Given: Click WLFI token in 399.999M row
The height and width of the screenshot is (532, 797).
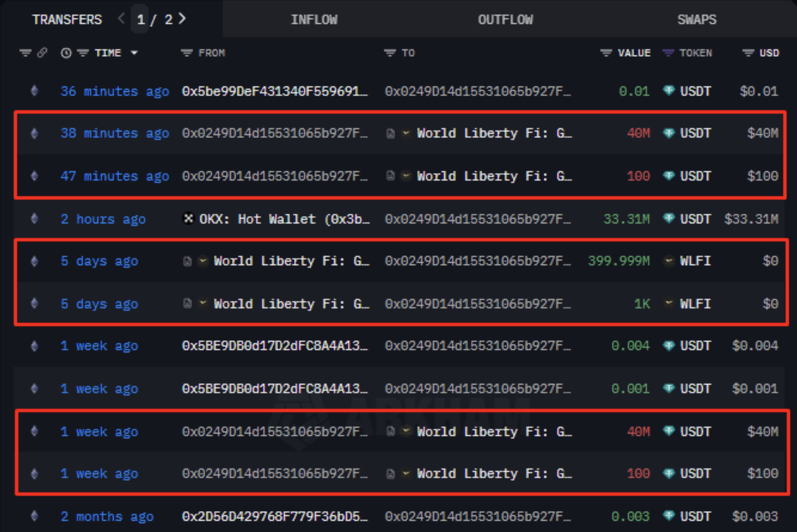Looking at the screenshot, I should tap(696, 261).
